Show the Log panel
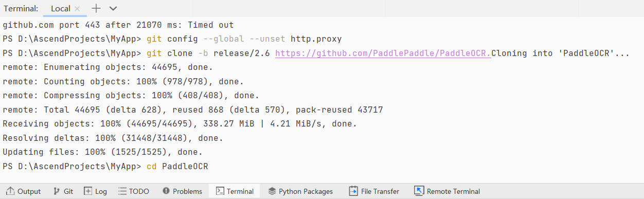Image resolution: width=644 pixels, height=199 pixels. point(95,191)
